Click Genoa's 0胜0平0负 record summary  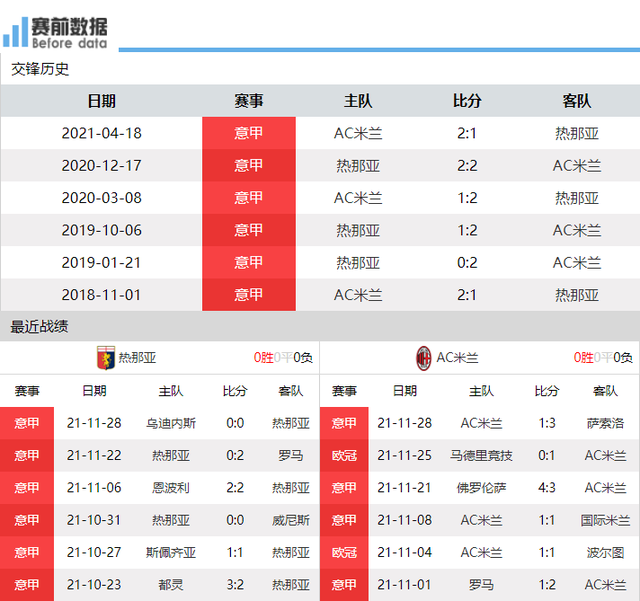point(283,358)
